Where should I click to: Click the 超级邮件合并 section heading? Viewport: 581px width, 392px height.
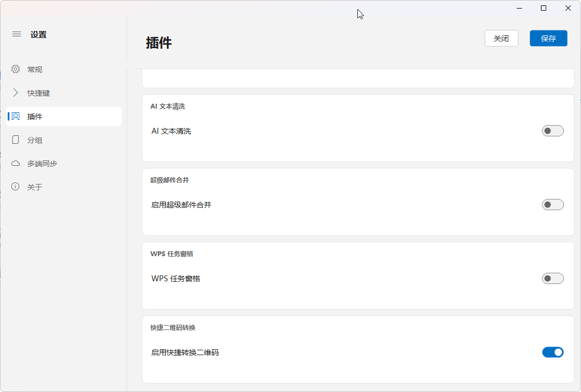tap(170, 180)
